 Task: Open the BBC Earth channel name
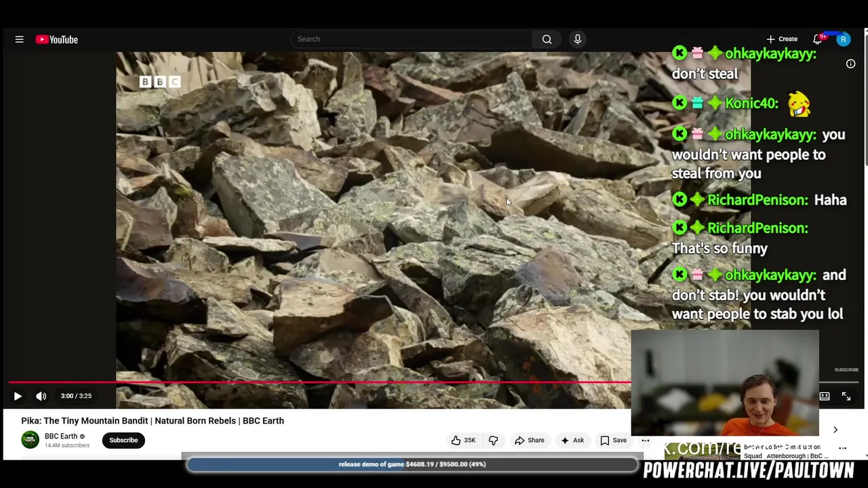click(61, 436)
